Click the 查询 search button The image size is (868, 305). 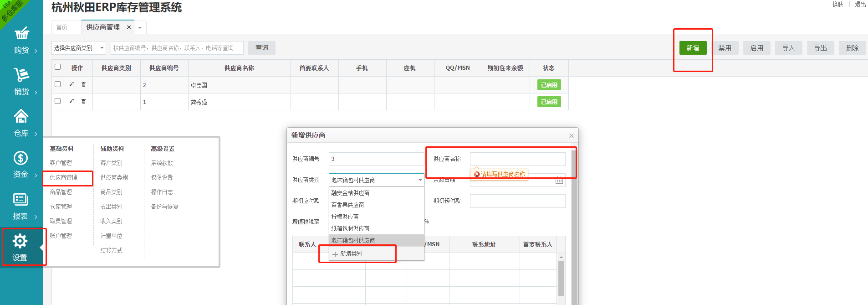262,48
